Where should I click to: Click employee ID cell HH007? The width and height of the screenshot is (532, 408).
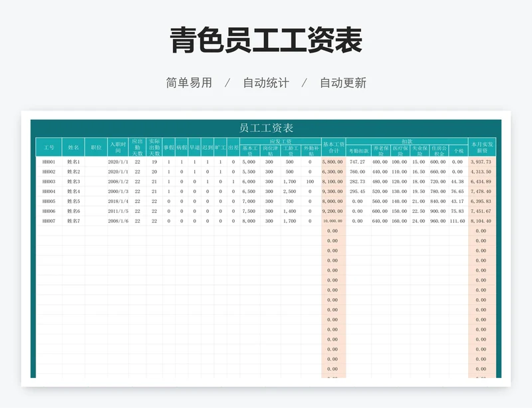pyautogui.click(x=49, y=221)
